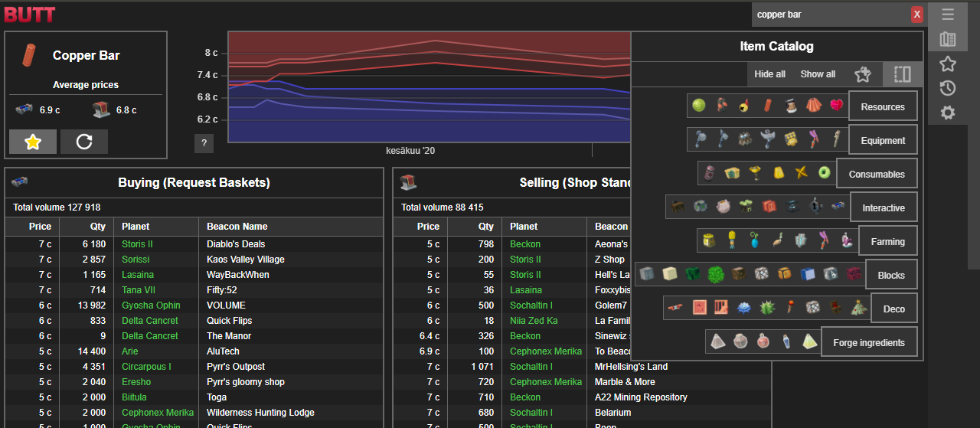Sort Selling table by Price column
This screenshot has height=428, width=980.
tap(421, 227)
